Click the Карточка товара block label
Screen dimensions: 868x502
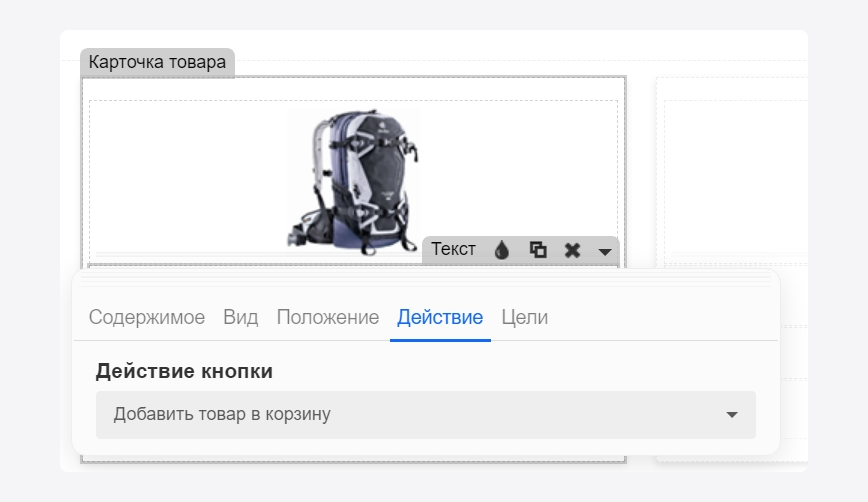click(157, 62)
